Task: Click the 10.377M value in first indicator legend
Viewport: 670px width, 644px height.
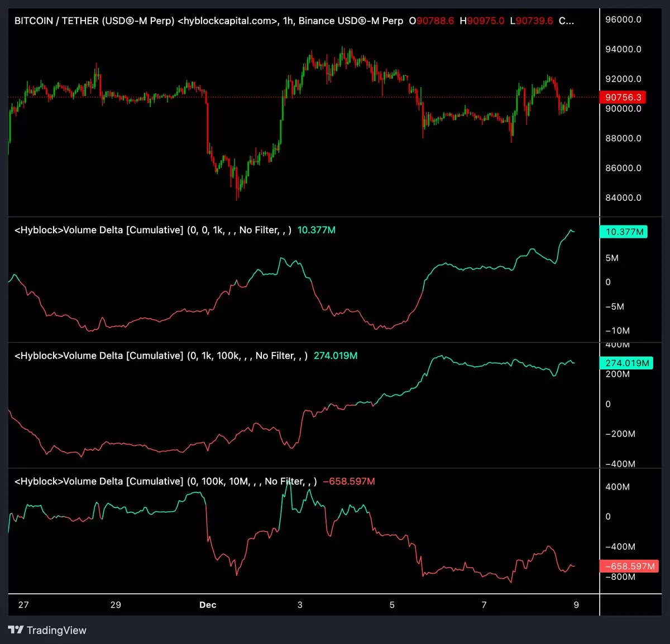Action: point(316,230)
